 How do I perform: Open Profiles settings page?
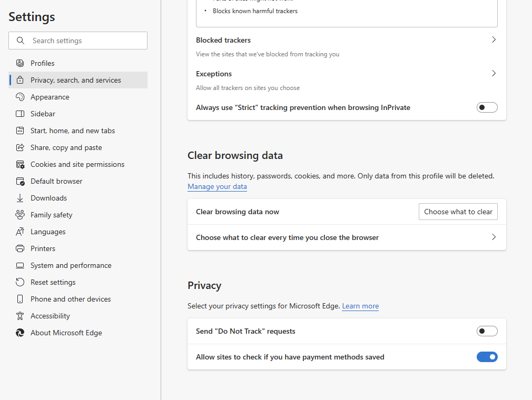click(78, 63)
